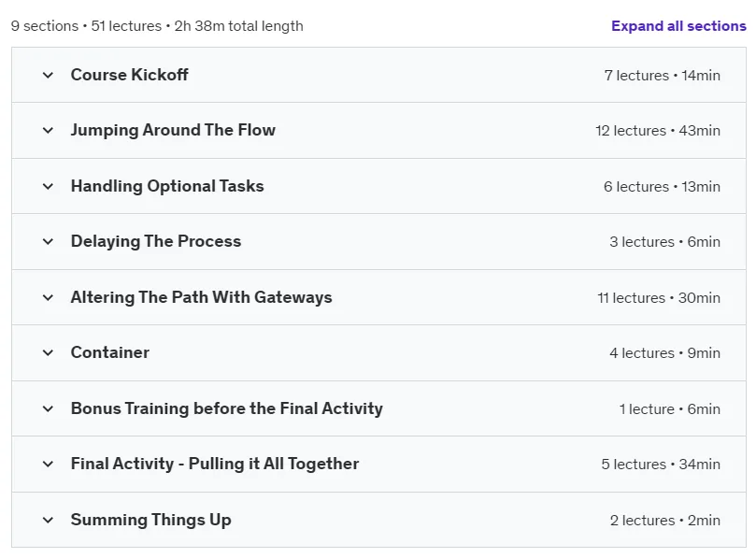Image resolution: width=756 pixels, height=558 pixels.
Task: Click the Container section heading
Action: coord(110,352)
